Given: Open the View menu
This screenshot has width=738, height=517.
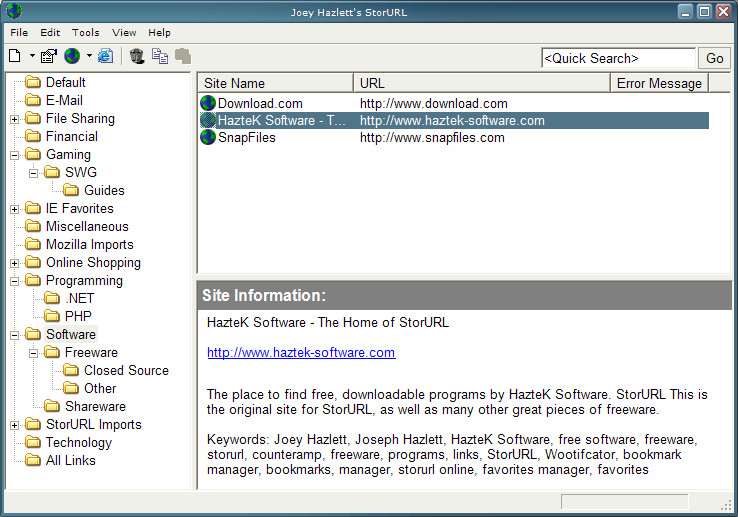Looking at the screenshot, I should (x=124, y=32).
